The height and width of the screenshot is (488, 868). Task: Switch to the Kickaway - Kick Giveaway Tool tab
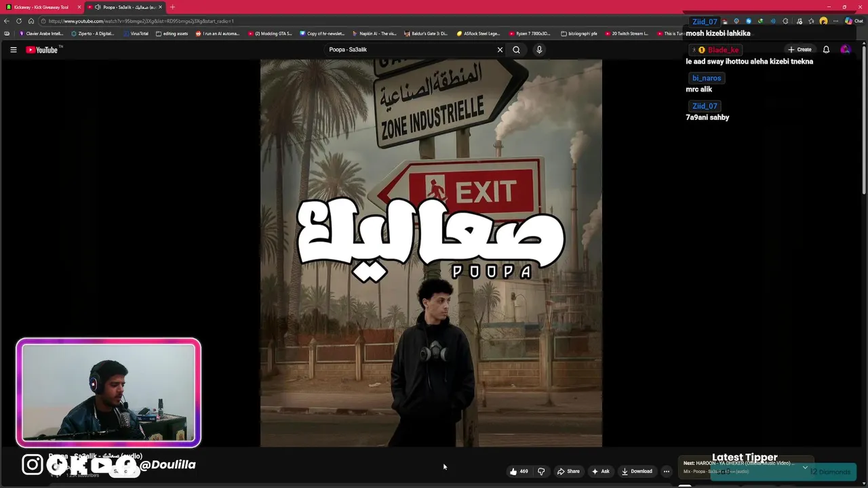pyautogui.click(x=41, y=7)
